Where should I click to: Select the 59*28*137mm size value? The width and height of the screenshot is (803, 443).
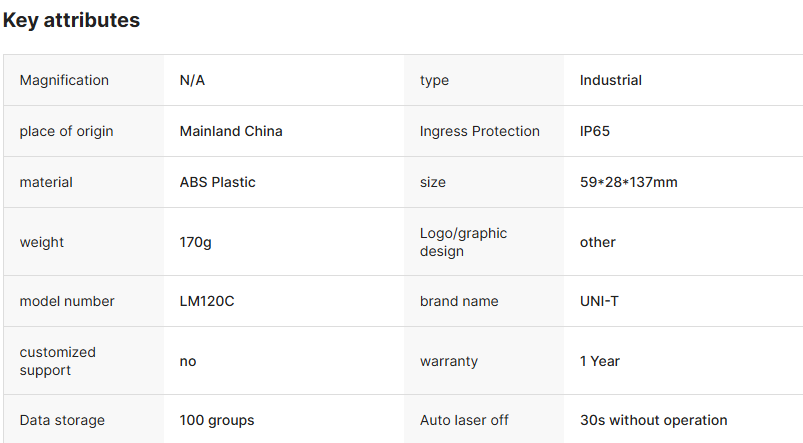pyautogui.click(x=628, y=182)
